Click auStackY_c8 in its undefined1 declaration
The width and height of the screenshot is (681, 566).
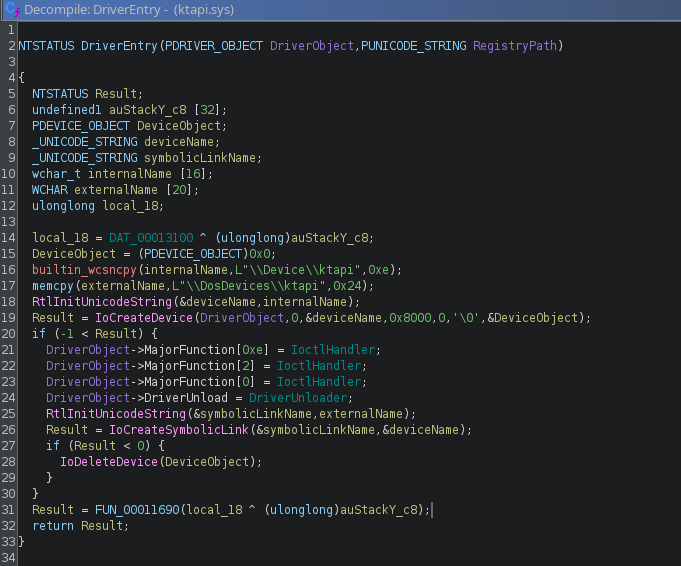tap(148, 109)
